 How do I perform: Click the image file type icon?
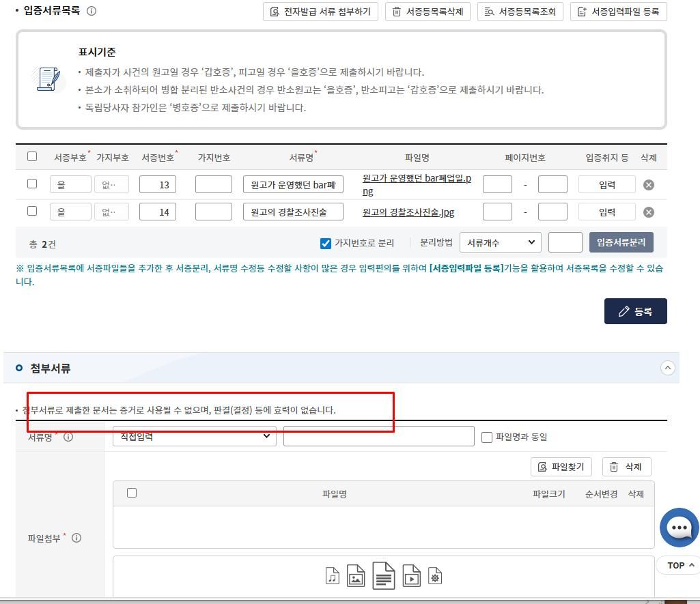click(x=356, y=576)
